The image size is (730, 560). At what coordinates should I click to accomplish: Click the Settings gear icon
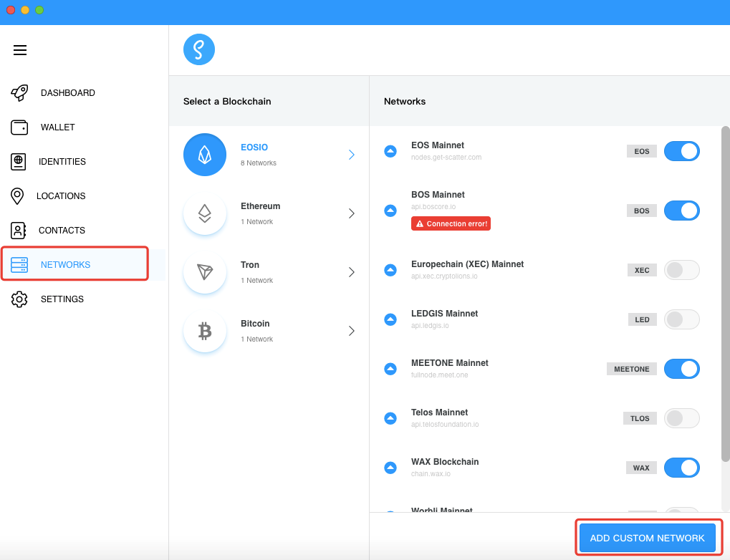[x=19, y=299]
